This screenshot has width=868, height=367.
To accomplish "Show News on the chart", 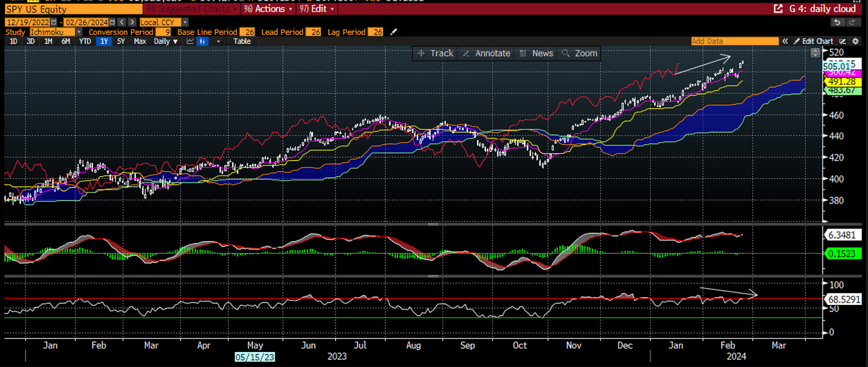I will pyautogui.click(x=536, y=53).
